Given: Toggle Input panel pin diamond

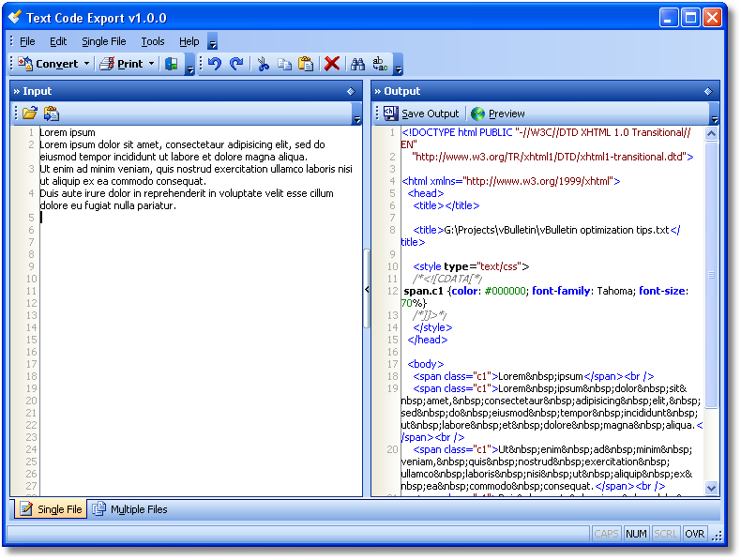Looking at the screenshot, I should (x=351, y=91).
